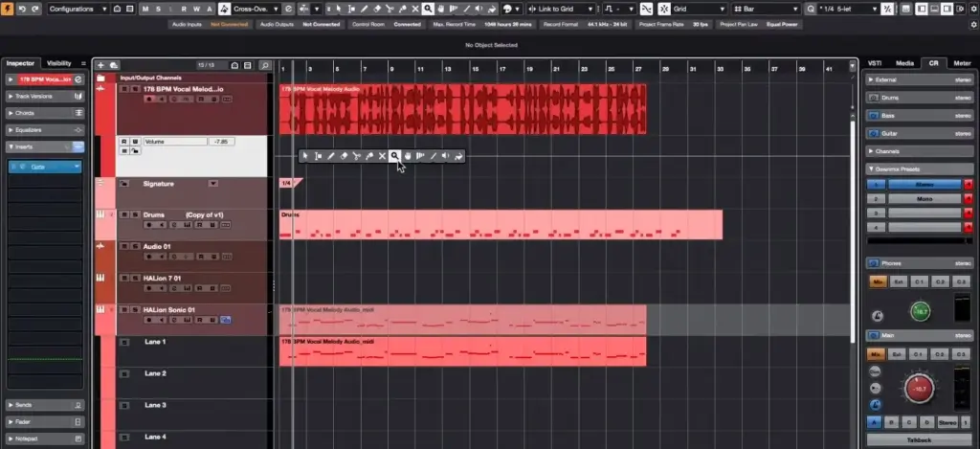Pick the hand Comp tool in the floating toolbox
The height and width of the screenshot is (449, 980).
[x=408, y=156]
